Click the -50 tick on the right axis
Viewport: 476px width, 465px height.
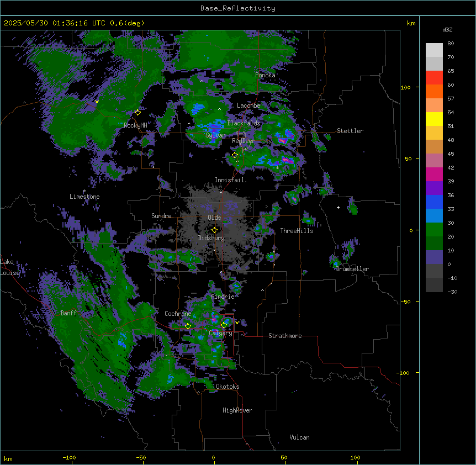click(x=405, y=302)
